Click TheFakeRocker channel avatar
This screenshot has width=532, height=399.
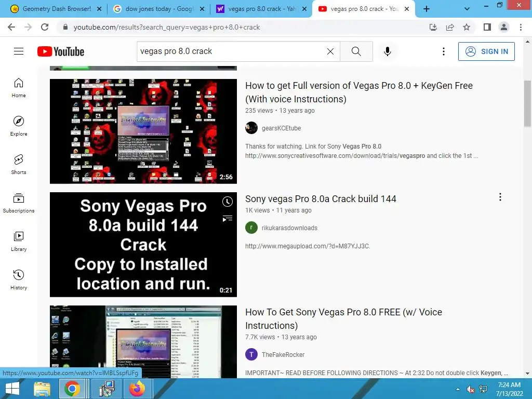251,354
